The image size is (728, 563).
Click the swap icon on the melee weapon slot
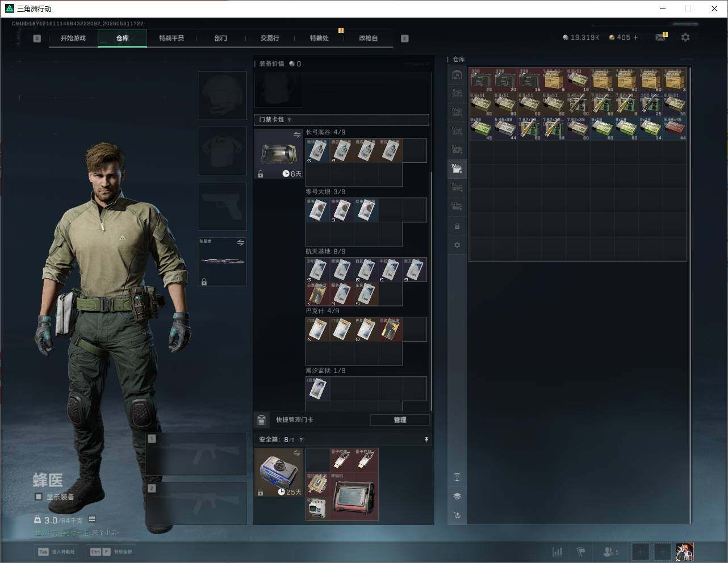(x=241, y=242)
